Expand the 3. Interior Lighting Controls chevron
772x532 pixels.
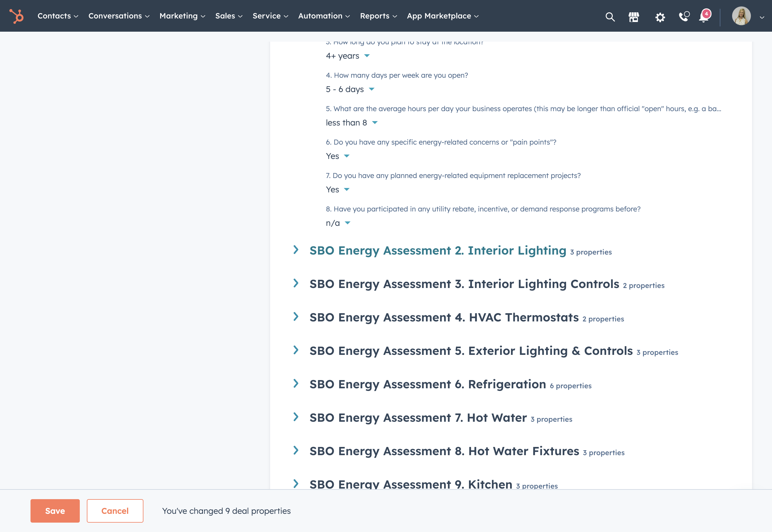coord(296,283)
